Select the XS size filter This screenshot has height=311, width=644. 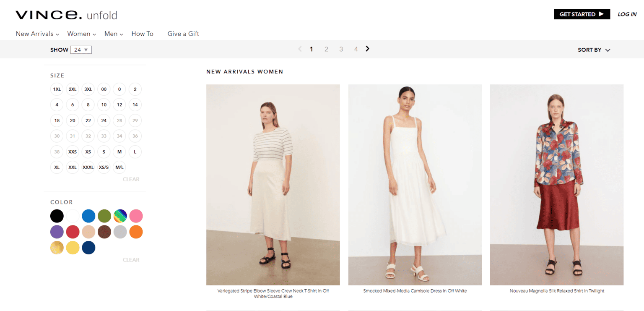tap(88, 152)
